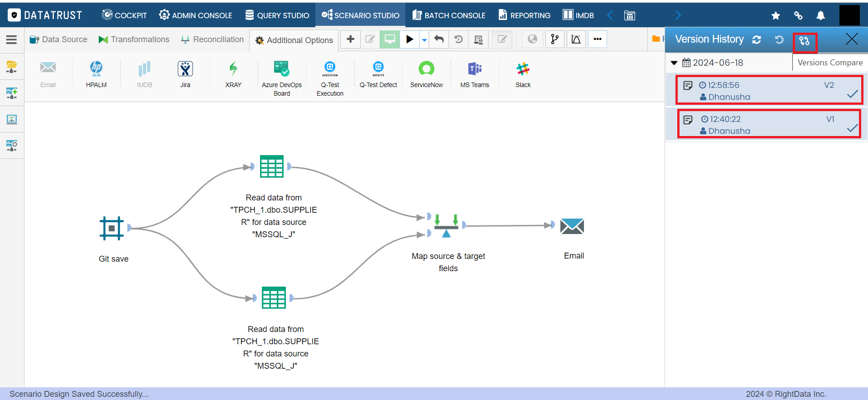Select the Git save node on canvas
The image size is (868, 400).
(111, 228)
